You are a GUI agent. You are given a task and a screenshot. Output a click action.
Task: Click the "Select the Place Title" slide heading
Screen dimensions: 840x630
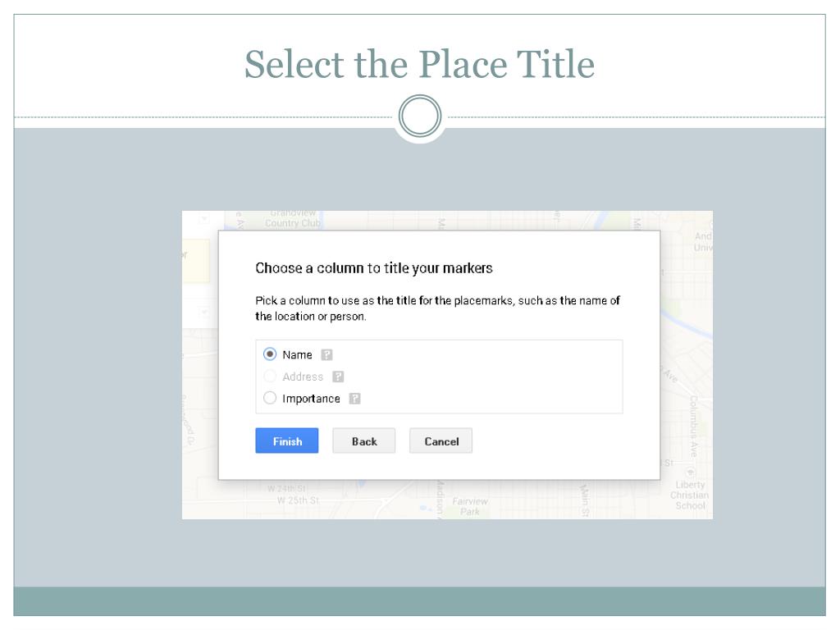pyautogui.click(x=419, y=64)
